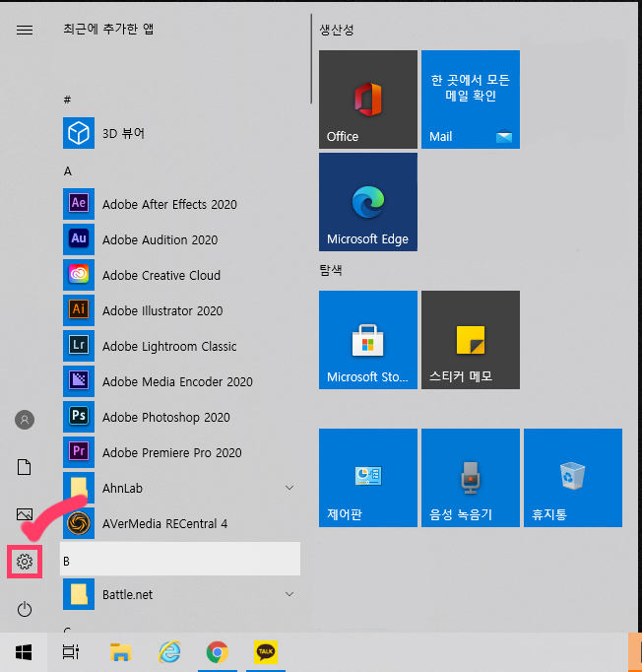Open AVerMedia RECentral 4 icon
642x672 pixels.
79,523
